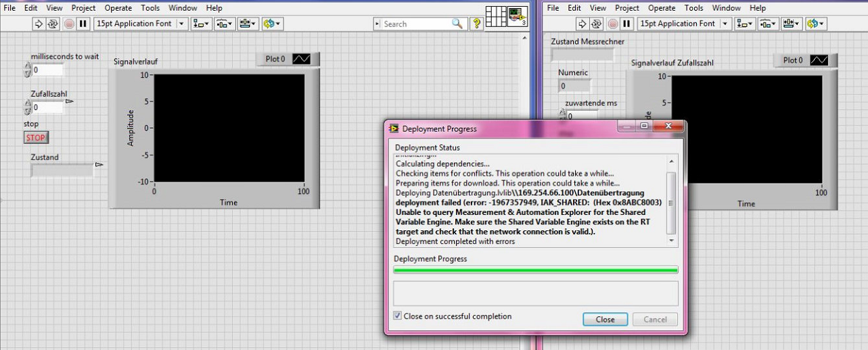Image resolution: width=868 pixels, height=350 pixels.
Task: Open Window menu in right VI window
Action: click(x=726, y=8)
